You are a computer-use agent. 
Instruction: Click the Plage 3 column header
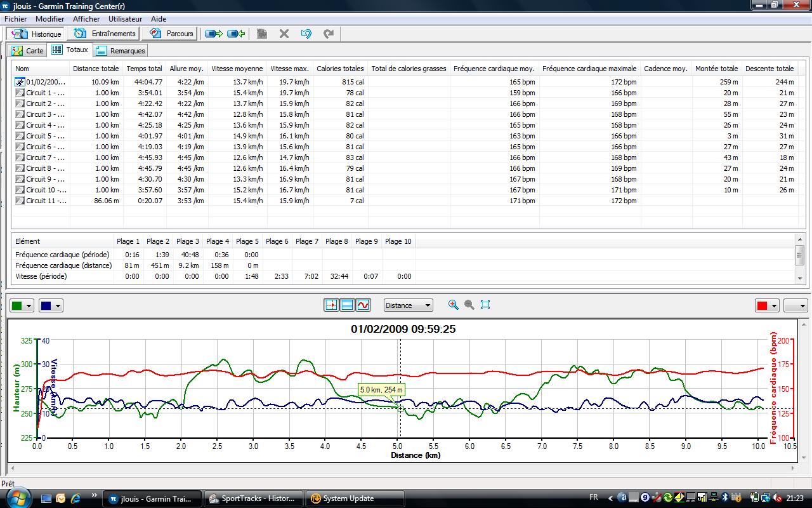click(188, 241)
